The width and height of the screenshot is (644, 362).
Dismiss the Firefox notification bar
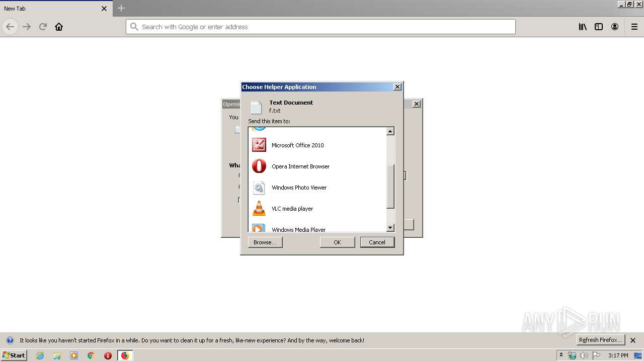(633, 340)
